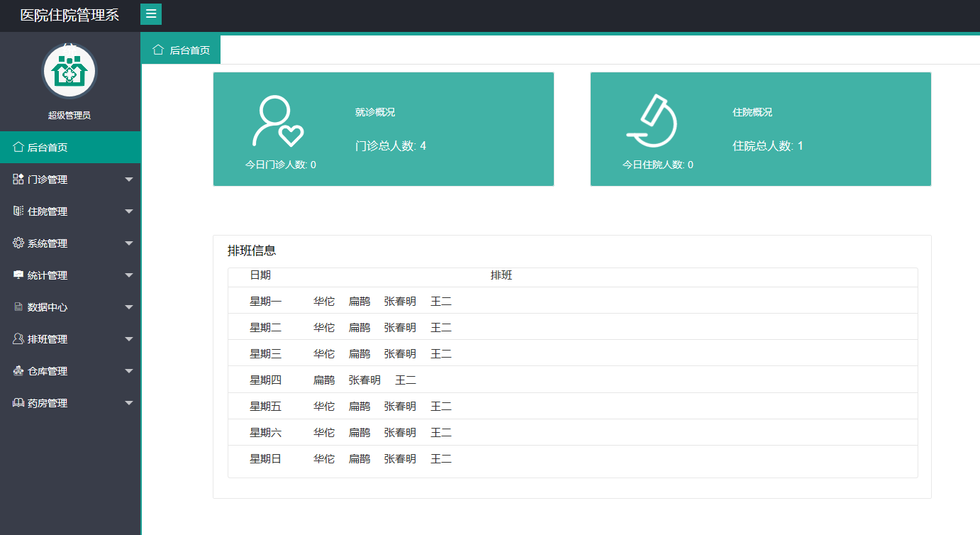Click the 住院概况 heading
The image size is (980, 535).
point(752,112)
